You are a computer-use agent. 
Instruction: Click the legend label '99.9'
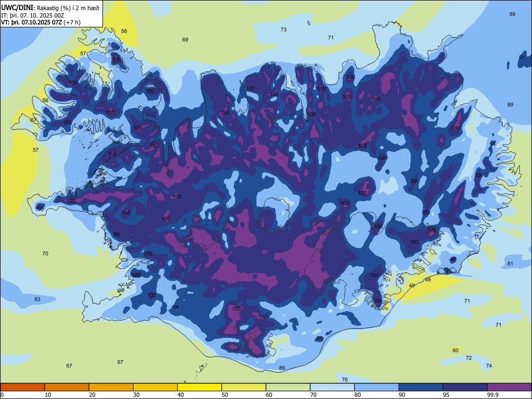pos(493,395)
